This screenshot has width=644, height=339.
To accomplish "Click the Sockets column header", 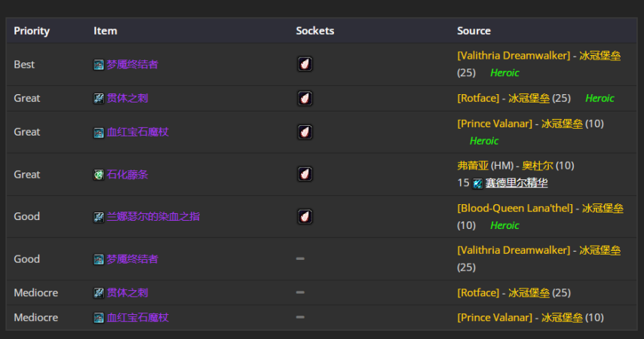I will [315, 31].
